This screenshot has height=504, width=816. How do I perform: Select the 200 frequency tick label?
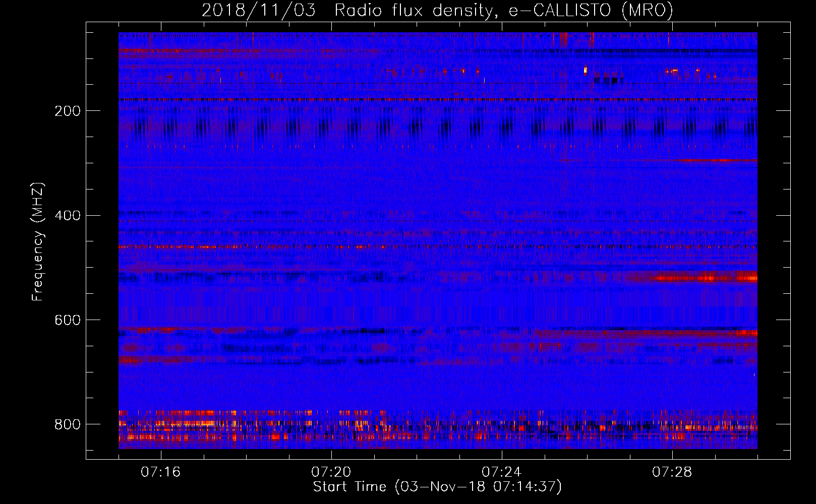tap(67, 111)
